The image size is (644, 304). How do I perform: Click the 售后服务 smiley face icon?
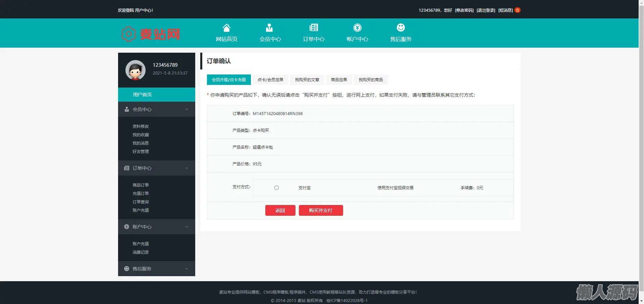click(x=400, y=28)
